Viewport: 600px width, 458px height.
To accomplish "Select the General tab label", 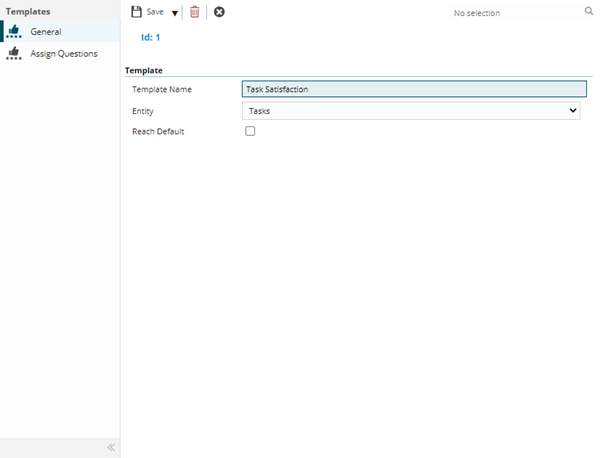I will click(x=45, y=32).
